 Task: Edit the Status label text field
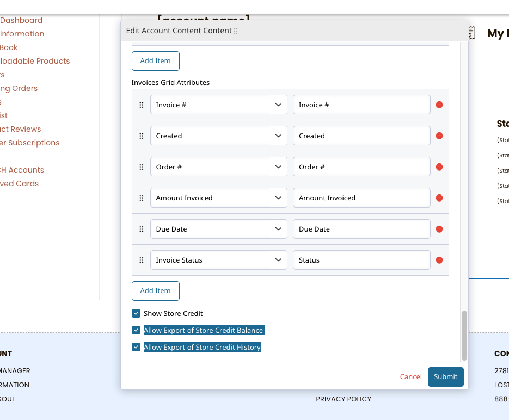coord(361,260)
